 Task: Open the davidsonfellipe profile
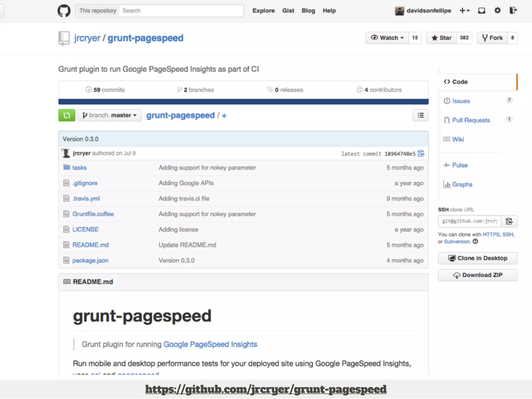click(x=423, y=11)
